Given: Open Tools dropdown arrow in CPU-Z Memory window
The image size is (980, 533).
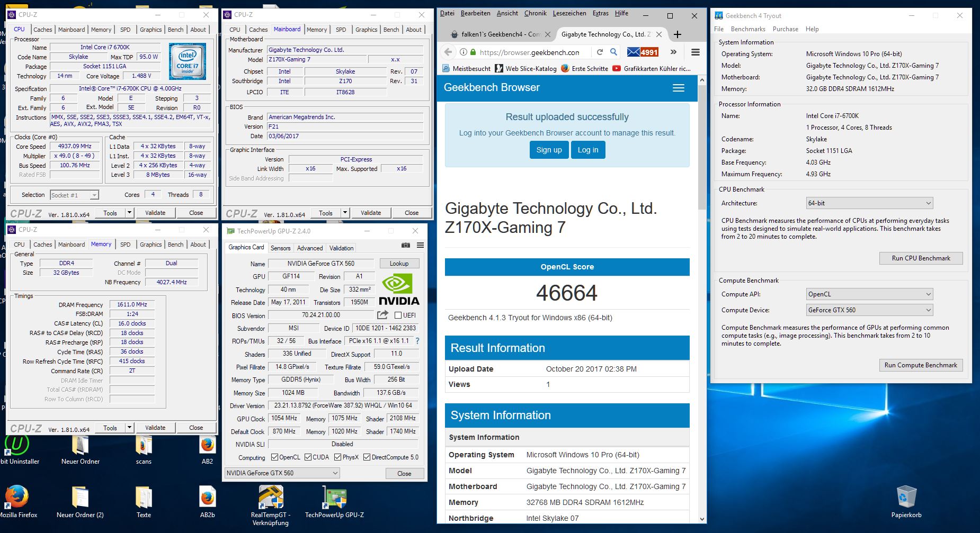Looking at the screenshot, I should click(129, 428).
